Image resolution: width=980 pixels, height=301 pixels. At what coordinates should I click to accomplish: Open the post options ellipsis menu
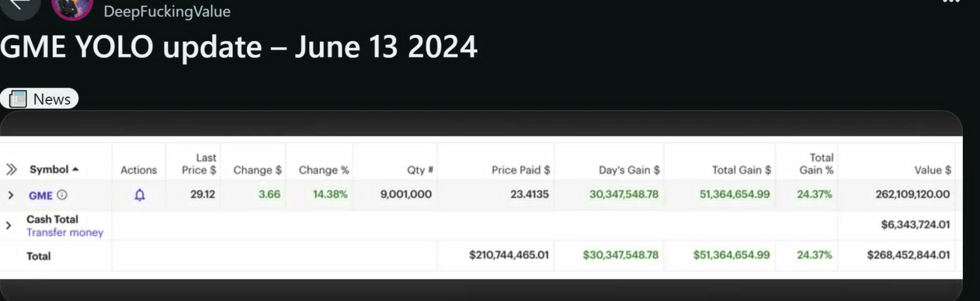(x=951, y=2)
